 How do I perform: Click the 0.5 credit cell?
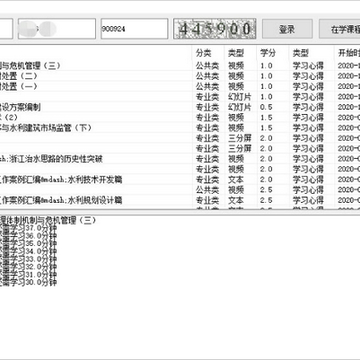[x=266, y=107]
